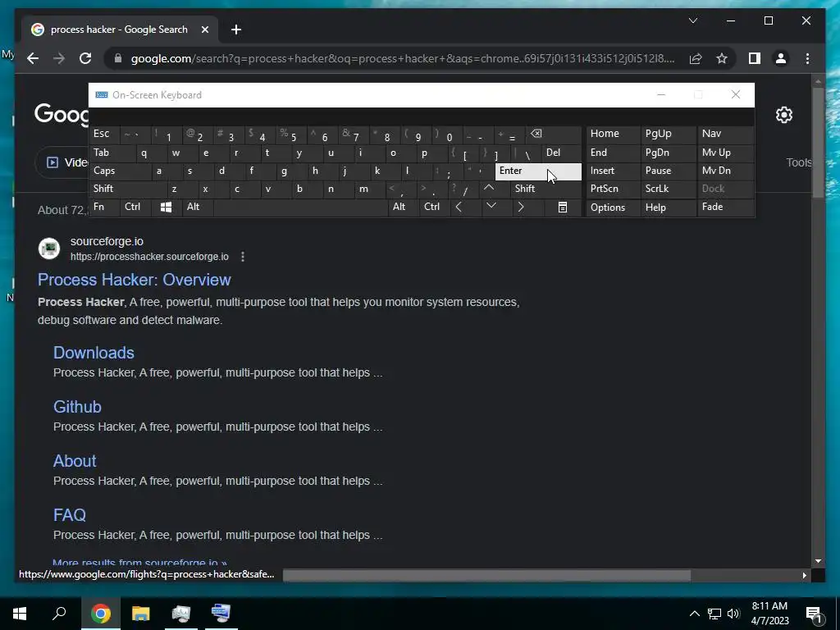Click the Help key on On-Screen Keyboard
The height and width of the screenshot is (630, 840).
(x=668, y=208)
